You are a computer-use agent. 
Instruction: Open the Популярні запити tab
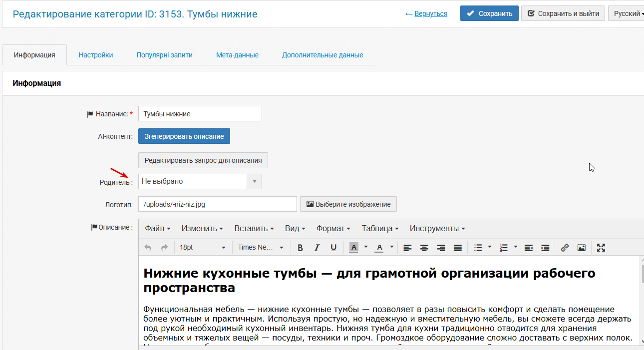[165, 55]
